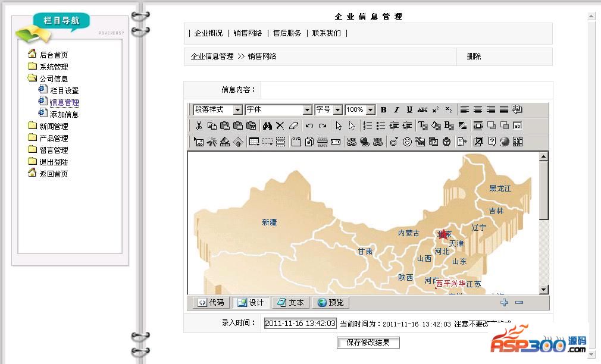
Task: Click the smiley emoticon icon
Action: 407,142
